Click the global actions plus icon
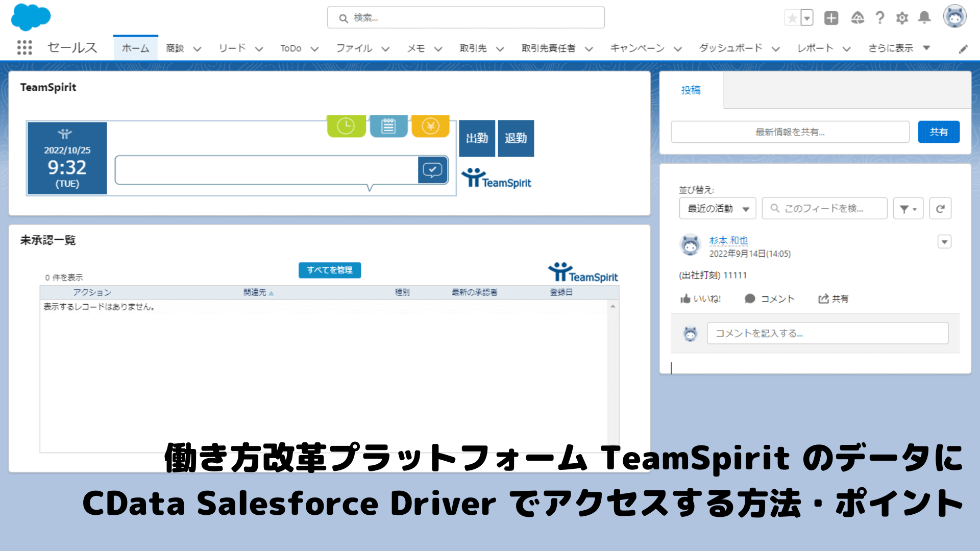This screenshot has height=551, width=980. (831, 18)
